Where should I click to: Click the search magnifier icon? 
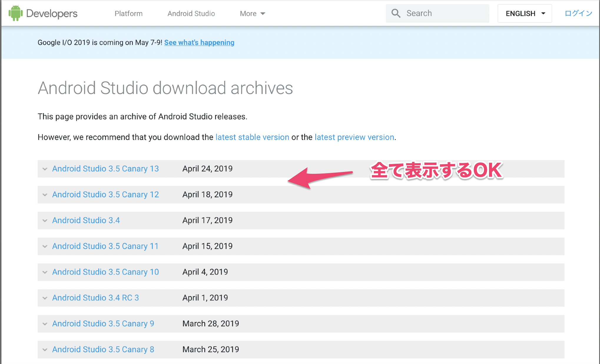coord(396,13)
